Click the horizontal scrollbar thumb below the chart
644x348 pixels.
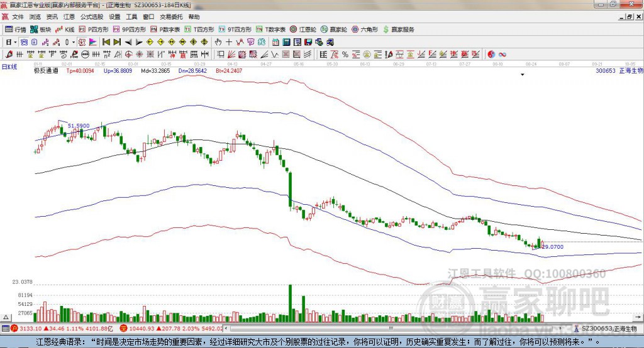391,329
